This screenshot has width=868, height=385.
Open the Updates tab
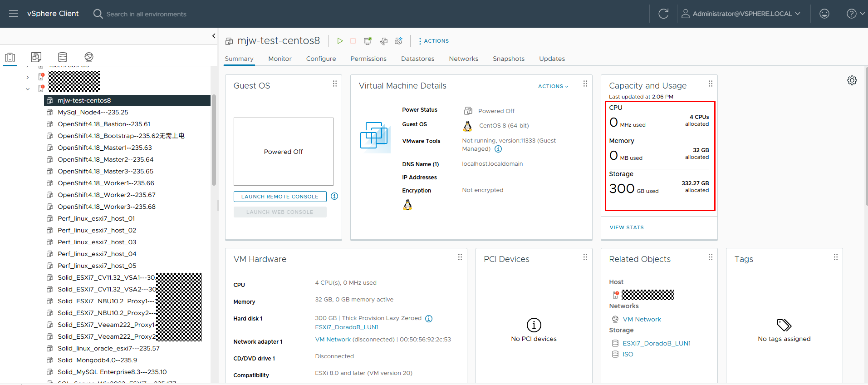coord(552,59)
